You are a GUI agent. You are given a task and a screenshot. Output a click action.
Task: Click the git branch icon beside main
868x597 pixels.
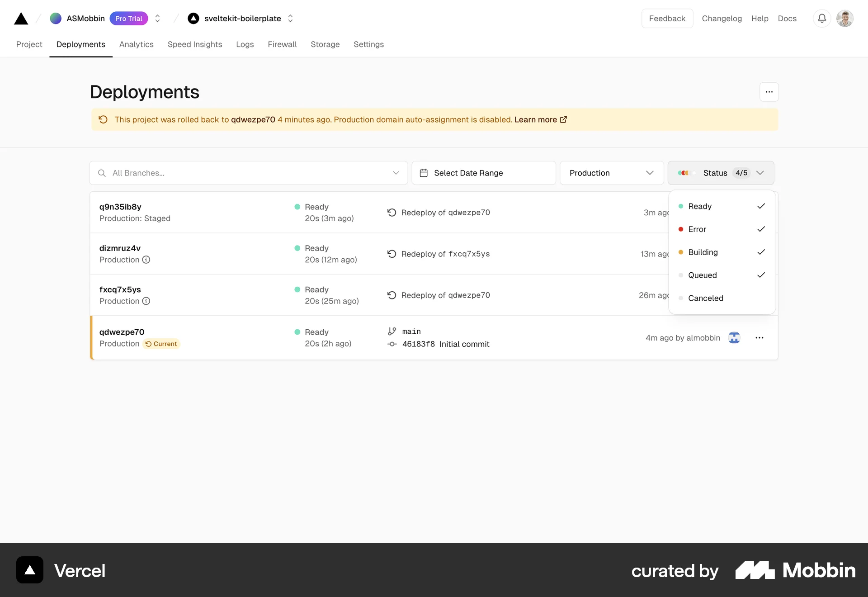click(392, 331)
